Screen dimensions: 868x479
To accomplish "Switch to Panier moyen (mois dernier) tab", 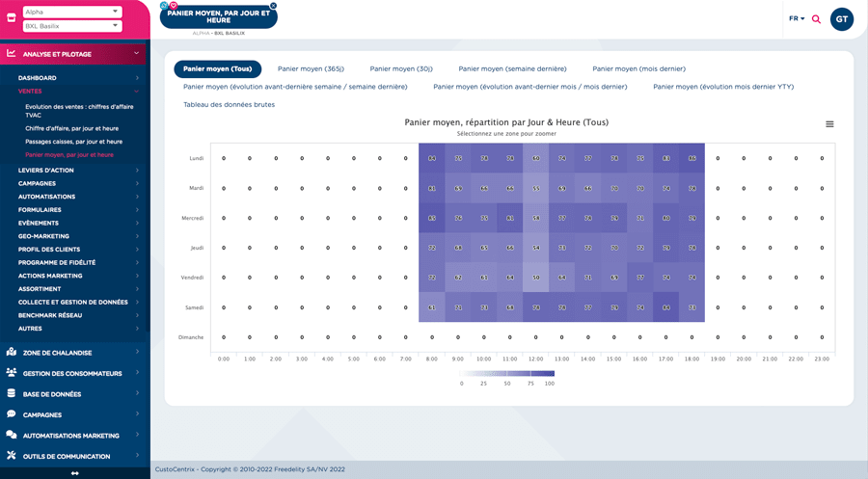I will pyautogui.click(x=638, y=69).
